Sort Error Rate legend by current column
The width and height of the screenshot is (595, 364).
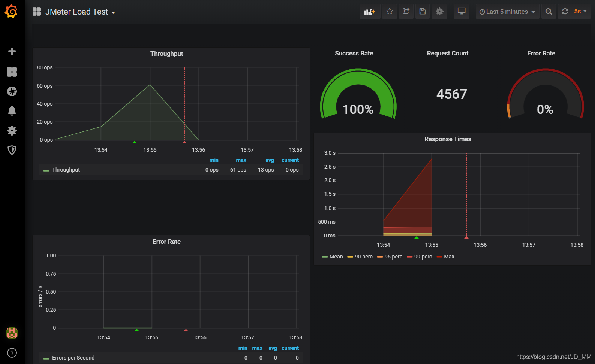[290, 348]
